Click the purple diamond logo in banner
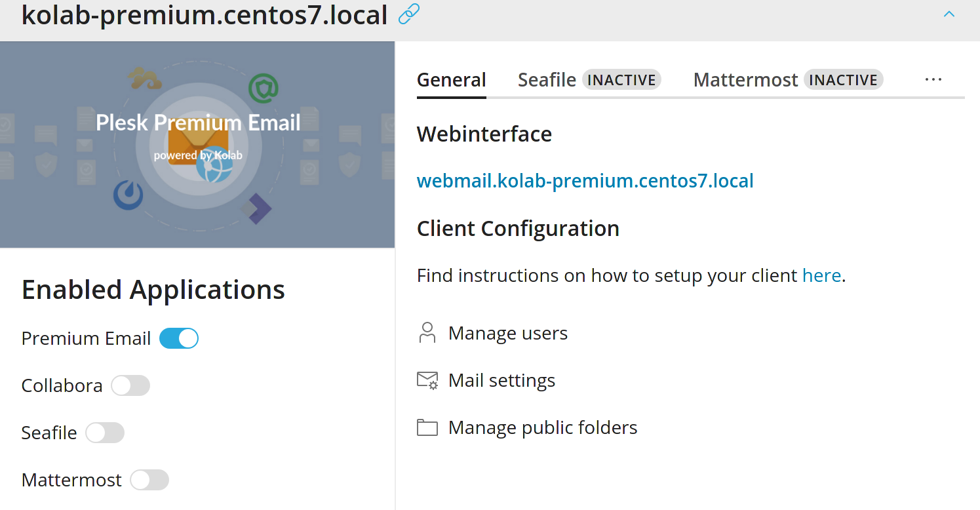 coord(256,208)
